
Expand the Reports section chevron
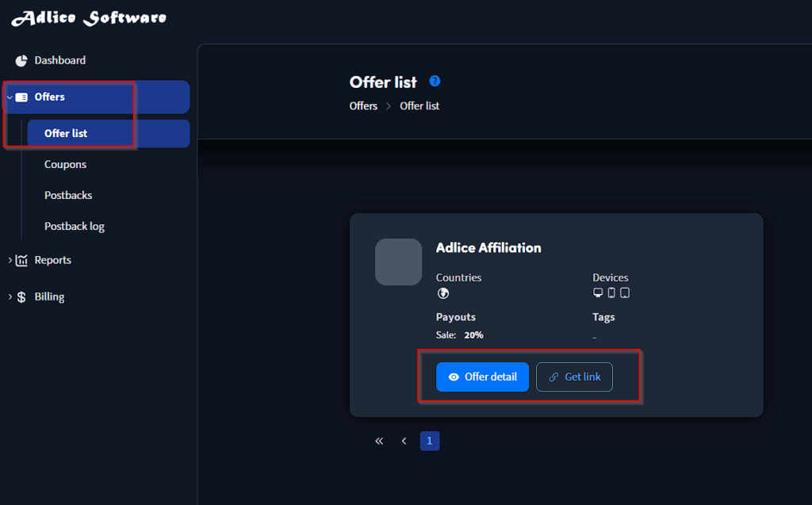point(10,260)
